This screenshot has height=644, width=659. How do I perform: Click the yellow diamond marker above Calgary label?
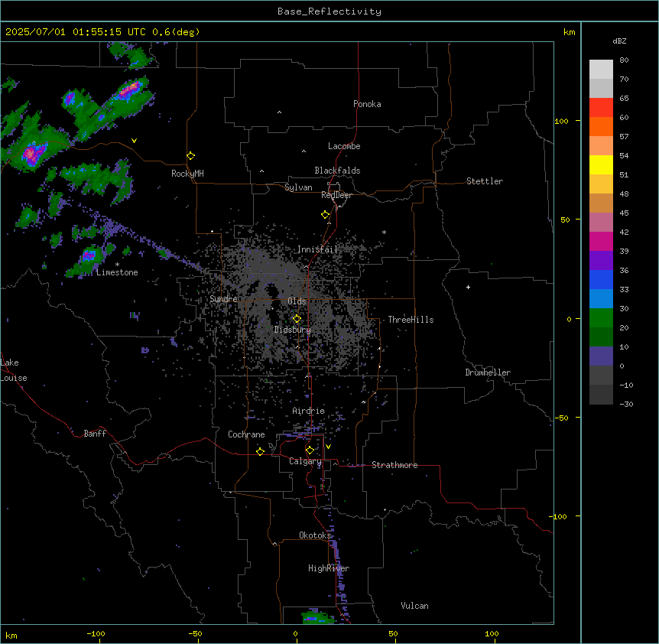[310, 450]
